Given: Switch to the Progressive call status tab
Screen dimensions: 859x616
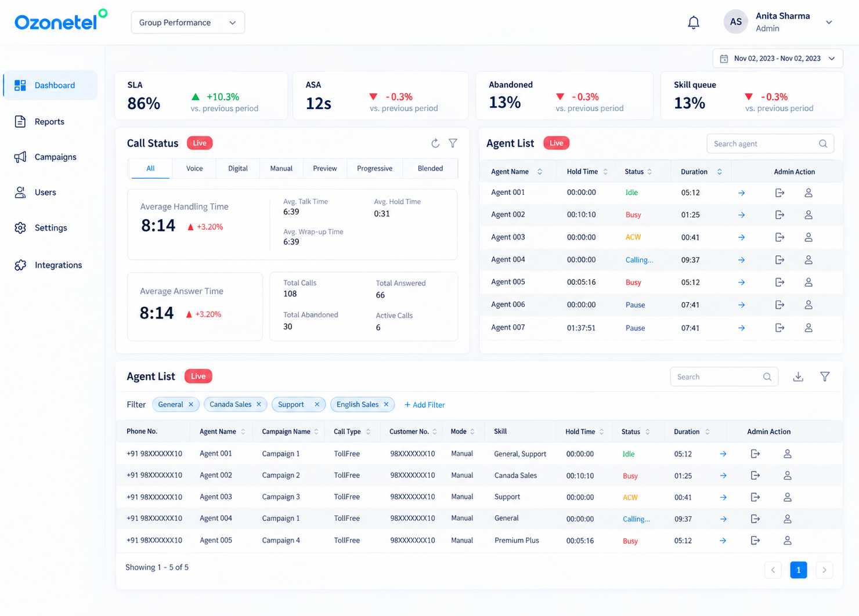Looking at the screenshot, I should (374, 168).
